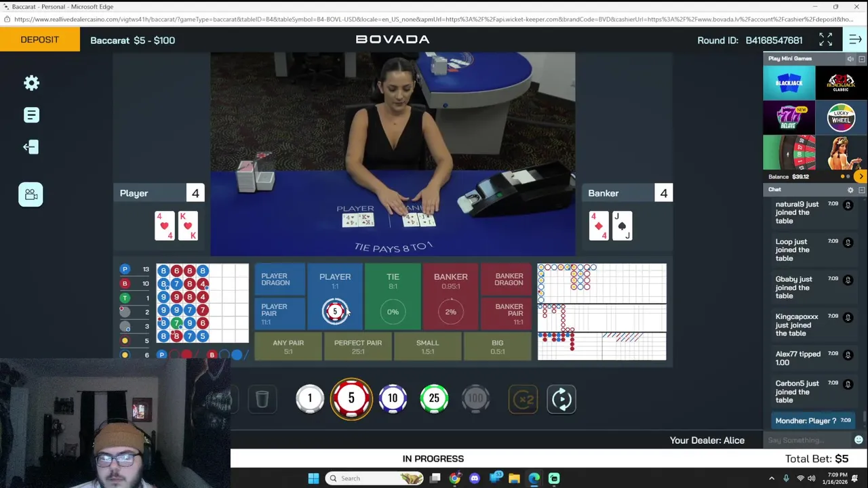Launch the 21 Blackjack Classic mini game
This screenshot has height=488, width=868.
[x=841, y=83]
